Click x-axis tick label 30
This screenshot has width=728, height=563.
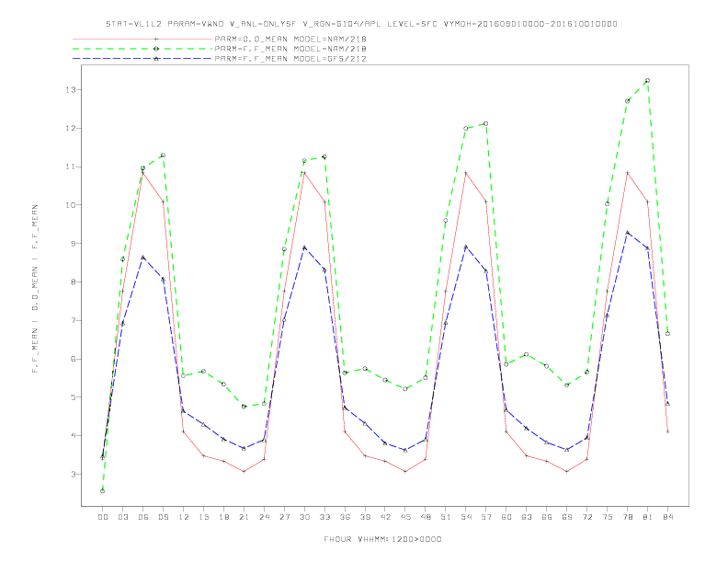(304, 517)
